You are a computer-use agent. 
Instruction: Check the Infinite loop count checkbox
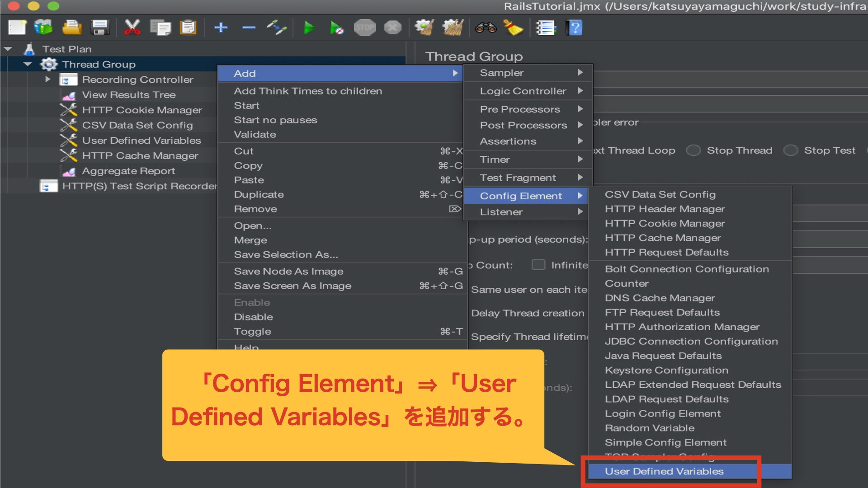(x=538, y=265)
